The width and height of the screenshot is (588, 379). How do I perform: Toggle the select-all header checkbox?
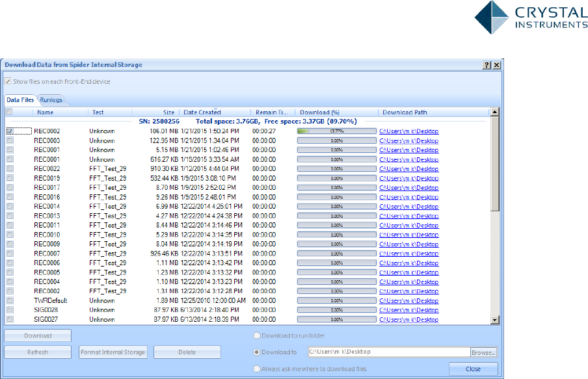(9, 111)
